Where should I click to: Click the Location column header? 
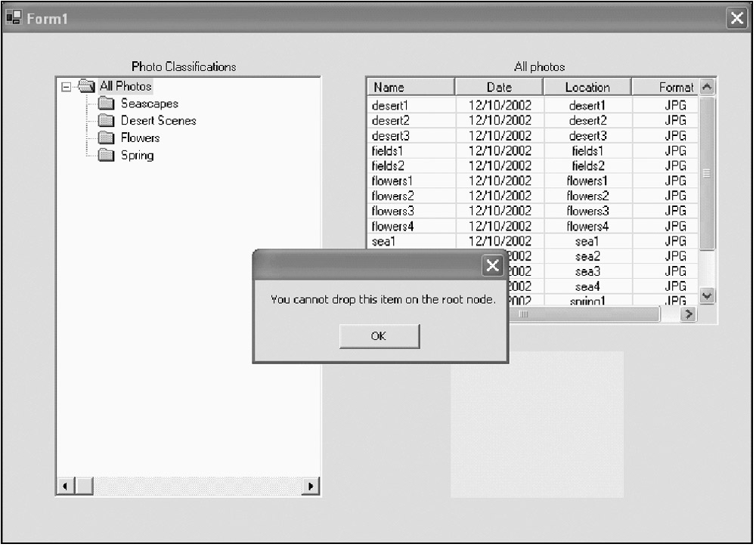pos(587,88)
